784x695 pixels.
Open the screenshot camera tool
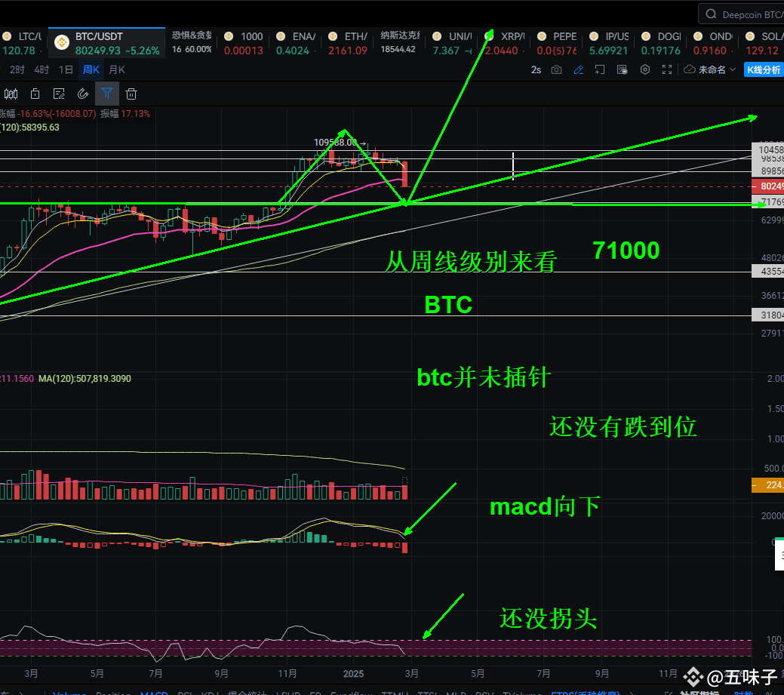coord(556,69)
